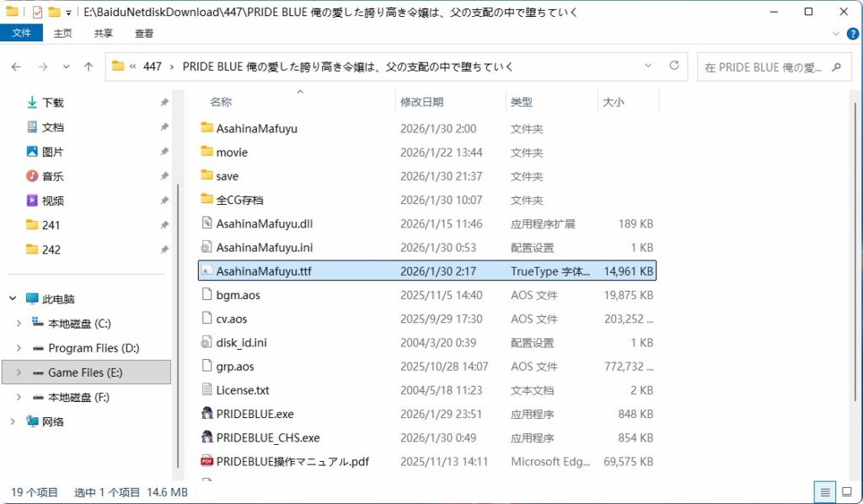Open the 文件 menu

click(21, 33)
